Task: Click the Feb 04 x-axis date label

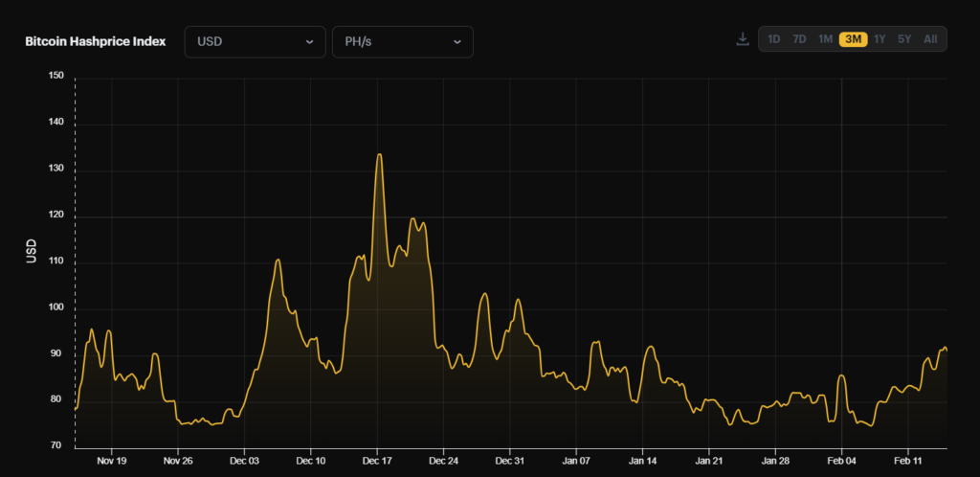Action: coord(841,460)
